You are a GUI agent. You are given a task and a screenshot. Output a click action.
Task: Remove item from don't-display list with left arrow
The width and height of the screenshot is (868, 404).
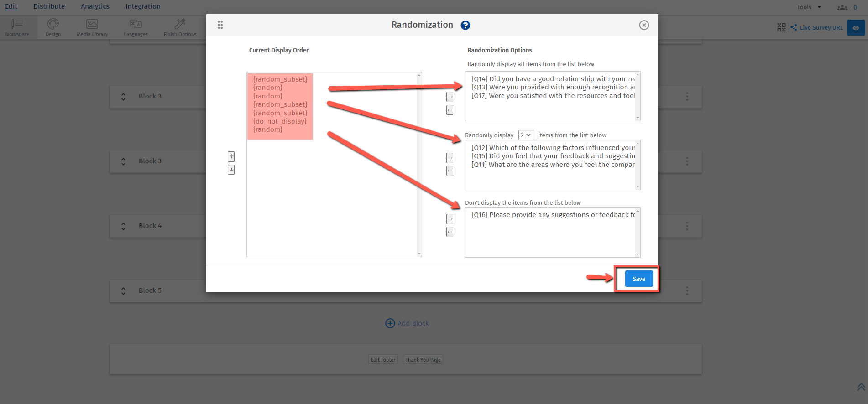[x=450, y=232]
